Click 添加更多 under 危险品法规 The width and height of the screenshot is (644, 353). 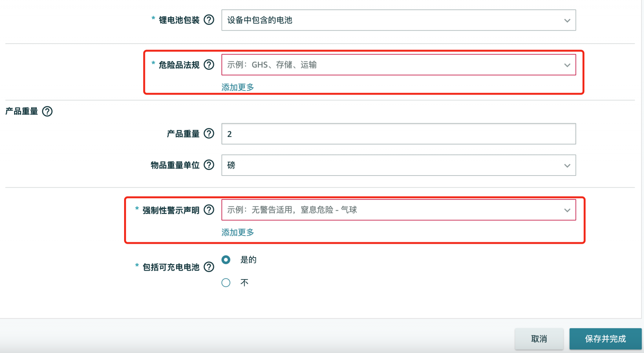tap(238, 87)
